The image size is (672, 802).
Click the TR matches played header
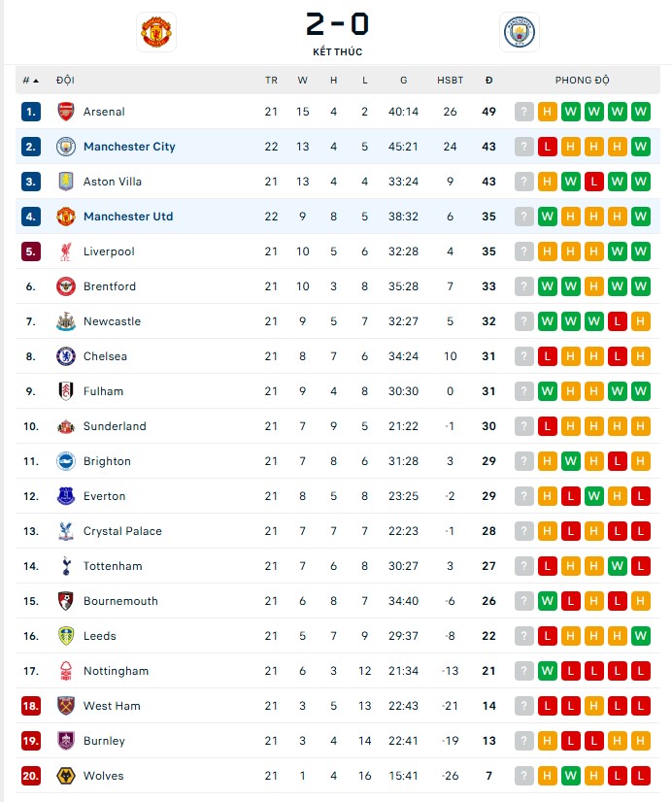tap(271, 81)
